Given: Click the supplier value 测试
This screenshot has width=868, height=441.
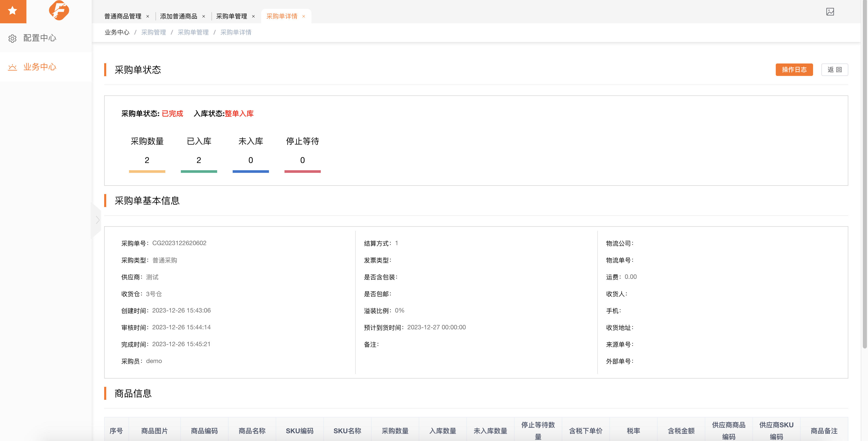Looking at the screenshot, I should 152,277.
